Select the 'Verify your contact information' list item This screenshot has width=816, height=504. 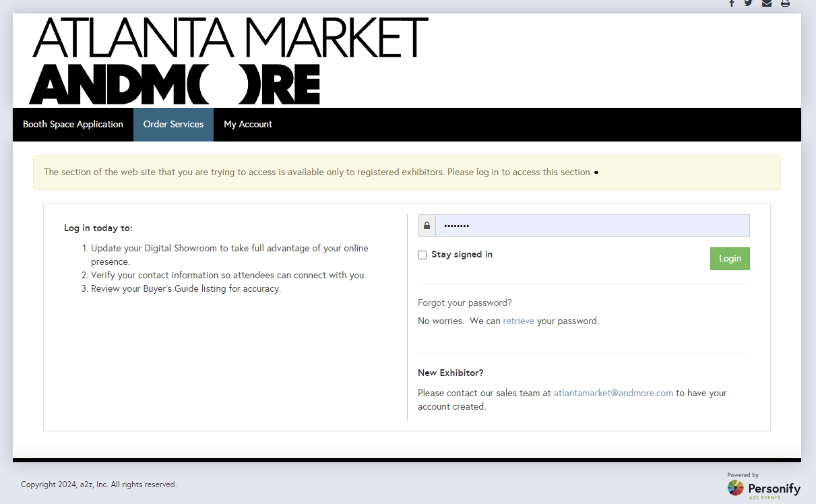click(x=228, y=275)
